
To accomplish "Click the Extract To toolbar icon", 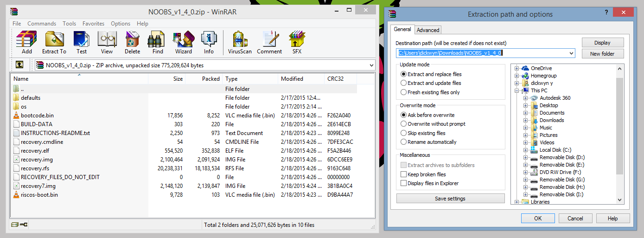I will coord(54,39).
